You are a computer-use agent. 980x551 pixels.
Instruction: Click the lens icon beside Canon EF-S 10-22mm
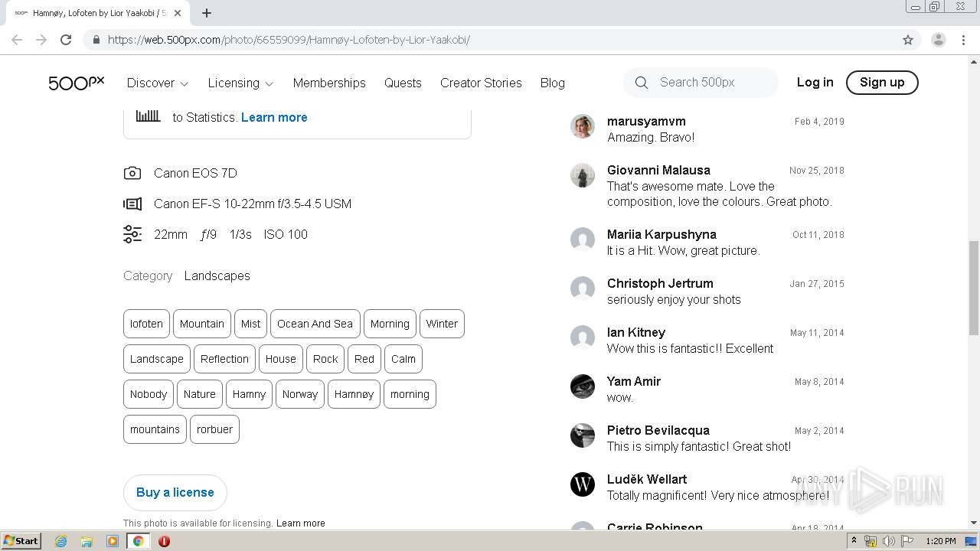[132, 204]
